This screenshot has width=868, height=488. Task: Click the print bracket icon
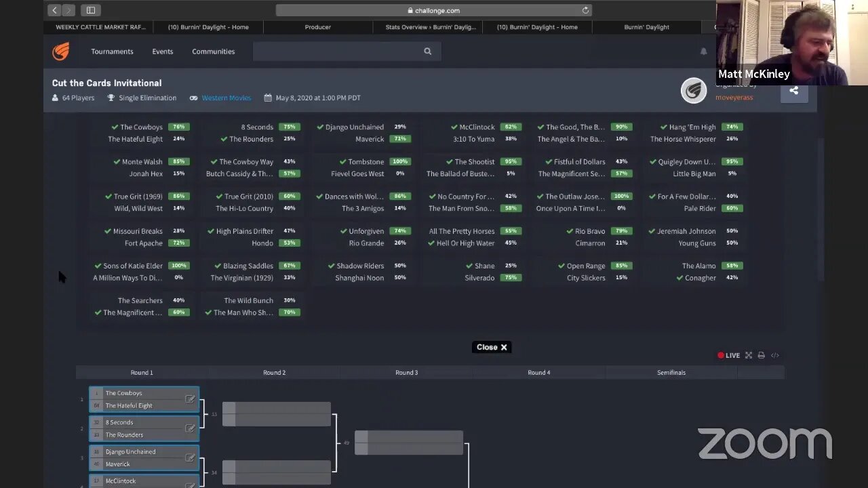(762, 355)
